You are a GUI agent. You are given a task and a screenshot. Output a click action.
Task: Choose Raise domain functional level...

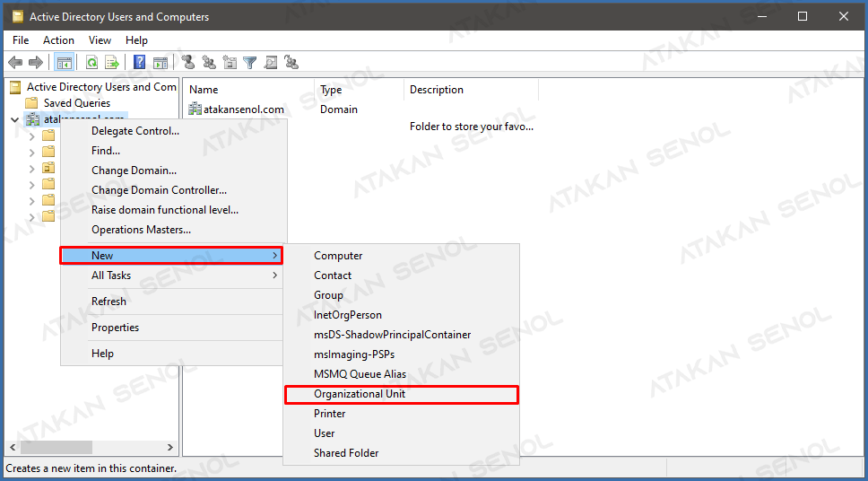(173, 210)
